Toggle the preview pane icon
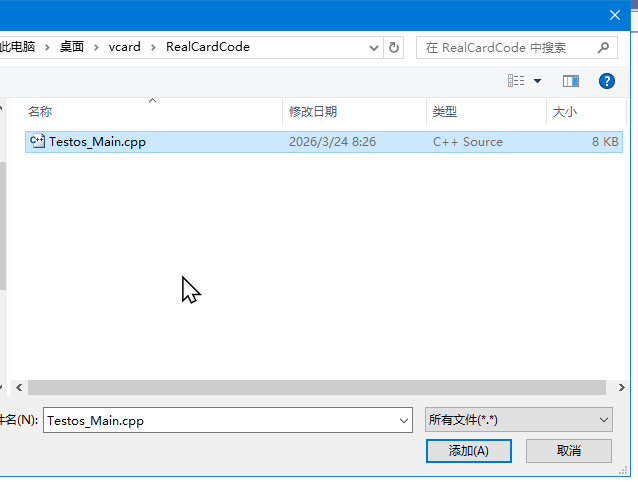The height and width of the screenshot is (484, 638). [x=571, y=81]
